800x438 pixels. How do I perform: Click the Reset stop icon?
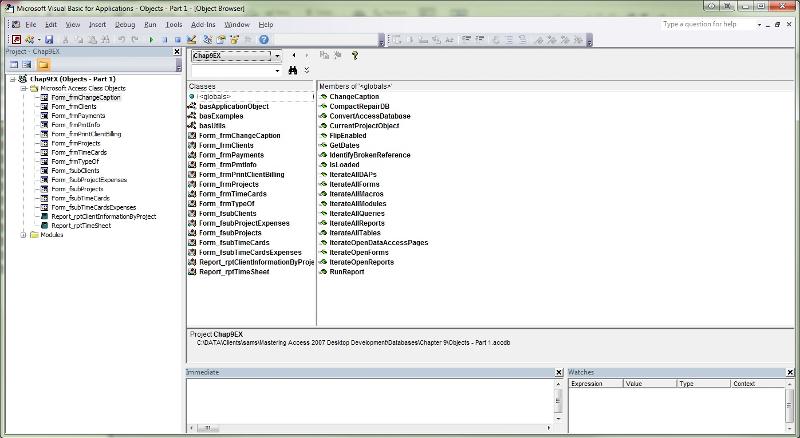(178, 39)
